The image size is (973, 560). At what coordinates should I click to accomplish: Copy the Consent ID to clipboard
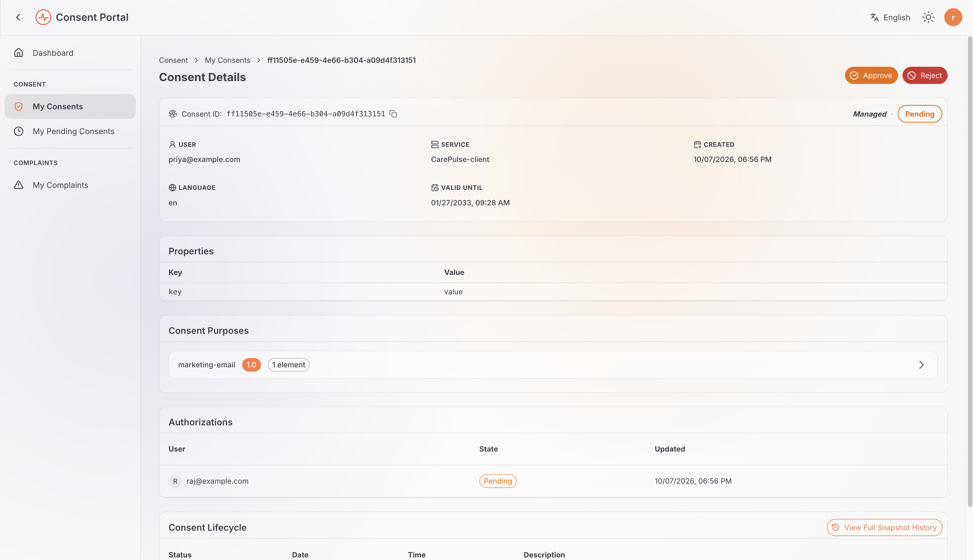tap(393, 114)
